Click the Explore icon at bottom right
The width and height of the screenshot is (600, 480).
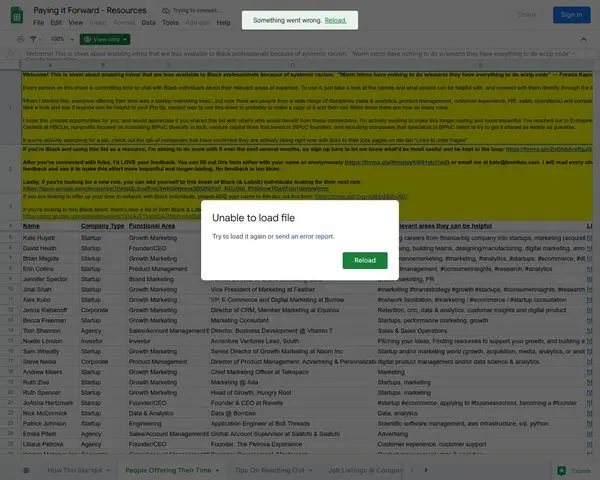pyautogui.click(x=561, y=470)
